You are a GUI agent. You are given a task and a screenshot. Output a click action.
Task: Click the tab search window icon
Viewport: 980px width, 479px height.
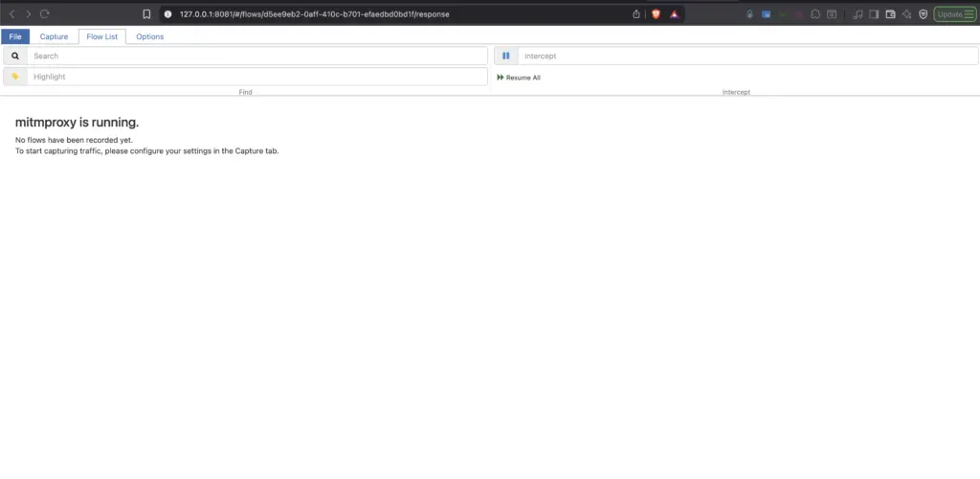click(x=832, y=13)
